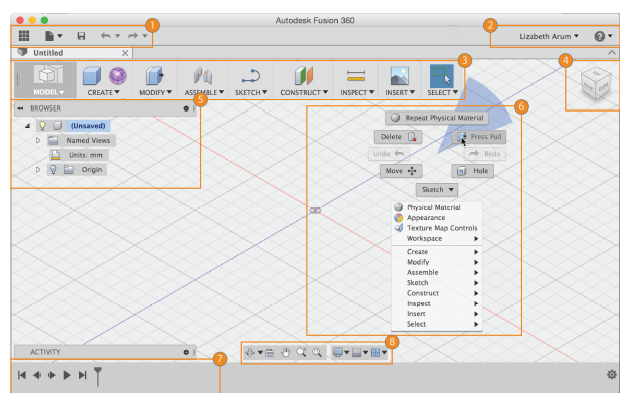Open the CONSTRUCT dropdown menu
Image resolution: width=630 pixels, height=403 pixels.
click(304, 92)
